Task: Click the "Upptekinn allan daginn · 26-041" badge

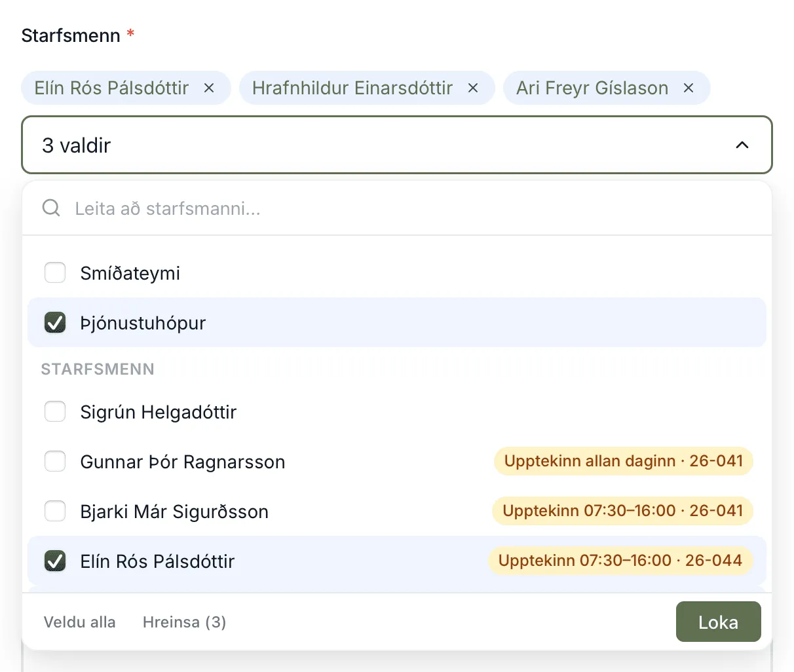Action: tap(623, 461)
